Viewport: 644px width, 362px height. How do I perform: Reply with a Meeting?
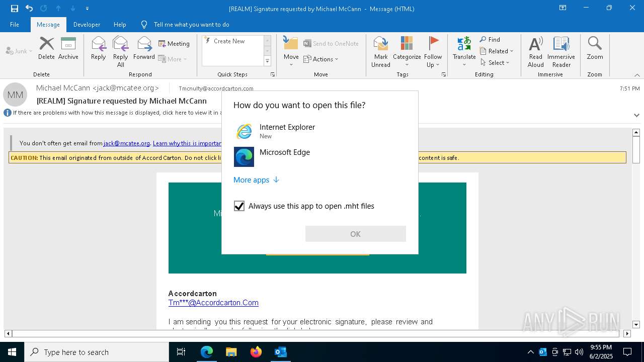click(x=174, y=44)
